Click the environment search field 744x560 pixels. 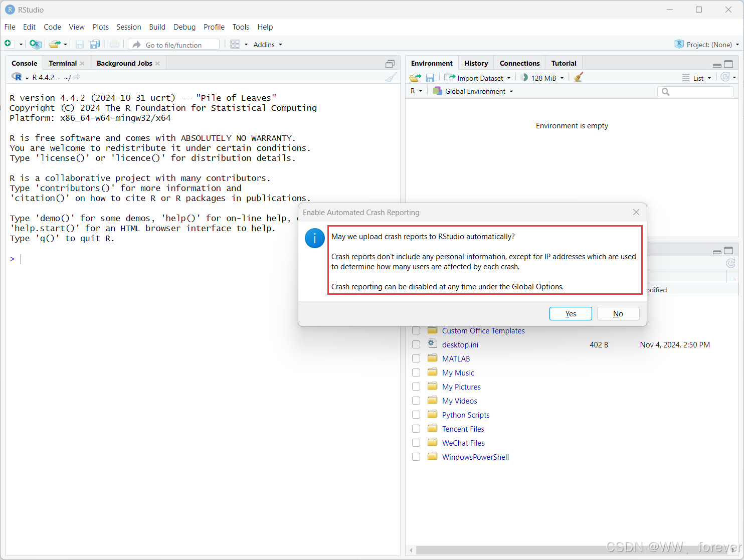pos(695,92)
